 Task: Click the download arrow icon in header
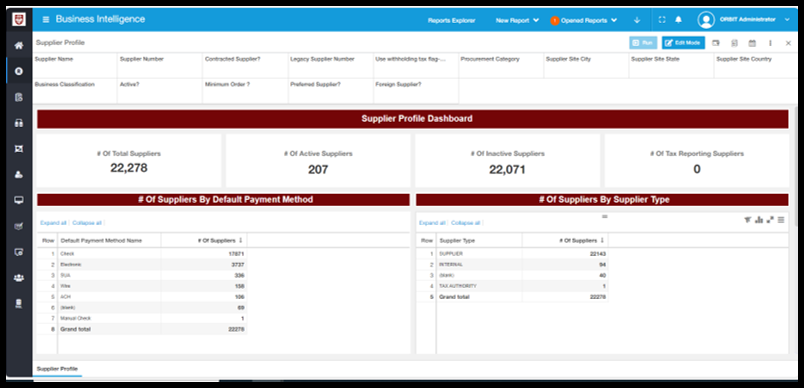coord(637,20)
